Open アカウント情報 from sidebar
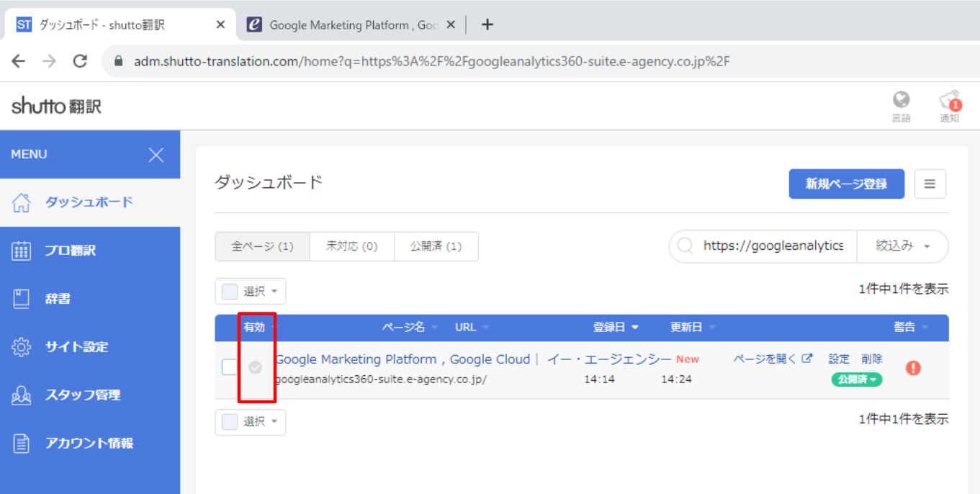This screenshot has width=980, height=494. point(90,444)
